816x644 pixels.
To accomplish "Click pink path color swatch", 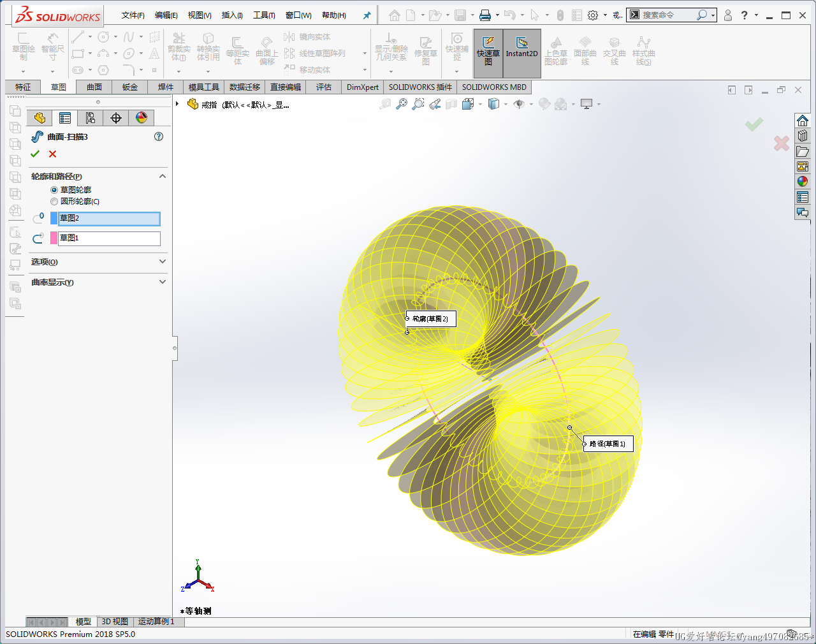I will click(x=54, y=238).
